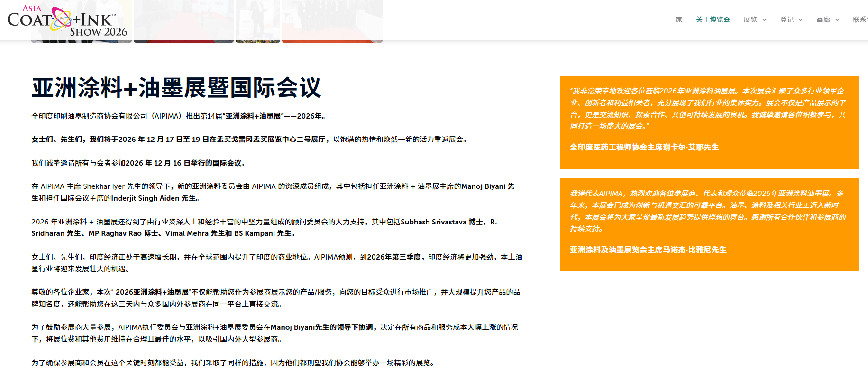Screen dimensions: 868x372
Task: Open the fourth gallery thumbnail with red floor
Action: (x=332, y=21)
